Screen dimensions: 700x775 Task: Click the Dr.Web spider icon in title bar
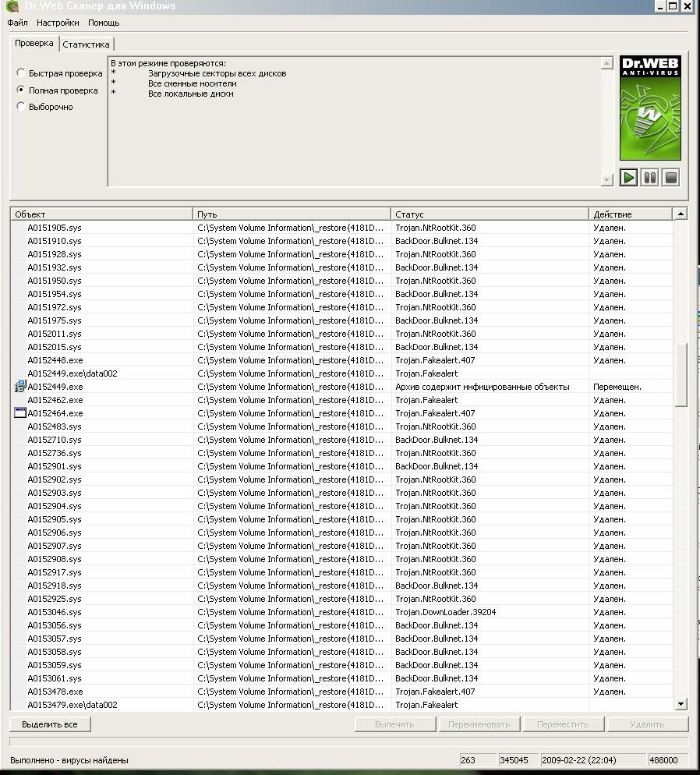[x=12, y=6]
